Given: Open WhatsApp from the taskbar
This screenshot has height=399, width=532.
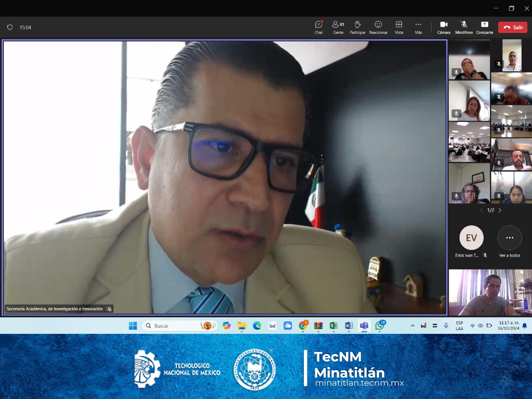Looking at the screenshot, I should click(380, 326).
